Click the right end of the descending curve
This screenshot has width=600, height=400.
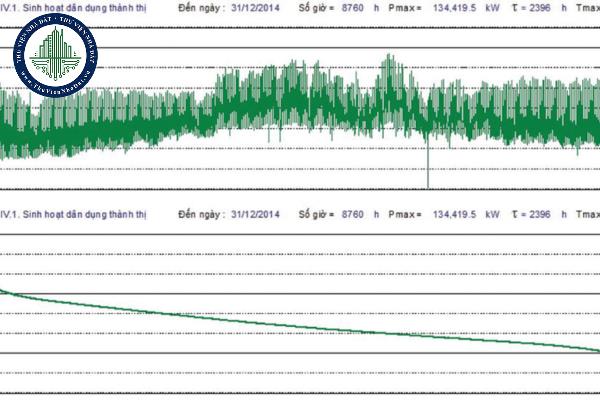click(x=596, y=349)
